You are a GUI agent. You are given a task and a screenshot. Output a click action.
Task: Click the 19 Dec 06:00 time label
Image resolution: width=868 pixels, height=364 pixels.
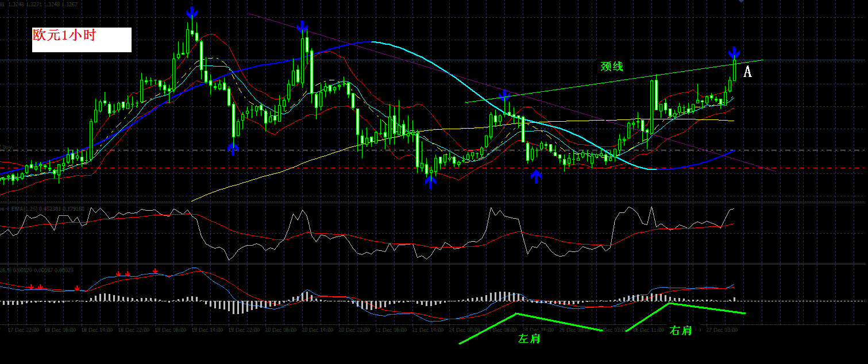[171, 330]
